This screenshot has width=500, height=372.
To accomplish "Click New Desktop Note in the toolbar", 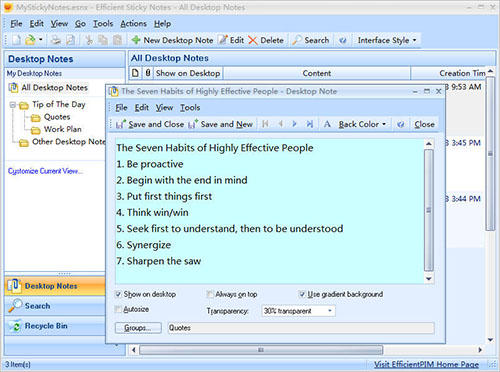I will click(x=172, y=40).
